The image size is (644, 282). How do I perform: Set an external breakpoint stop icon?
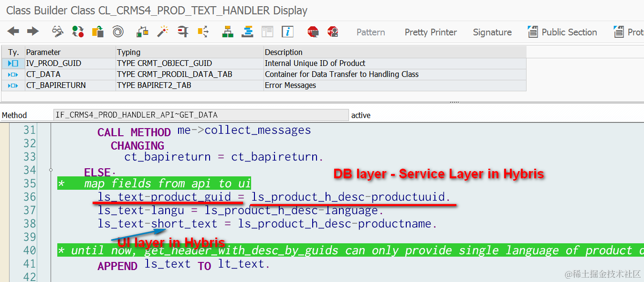[x=333, y=32]
